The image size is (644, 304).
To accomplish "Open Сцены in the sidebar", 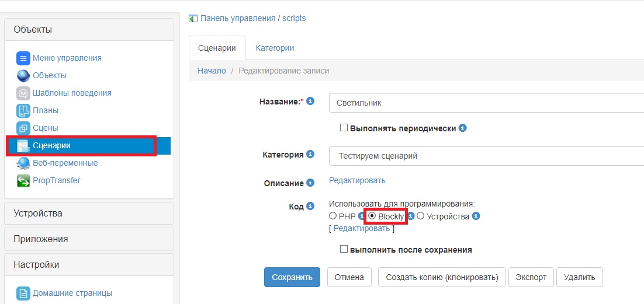I will pyautogui.click(x=45, y=128).
